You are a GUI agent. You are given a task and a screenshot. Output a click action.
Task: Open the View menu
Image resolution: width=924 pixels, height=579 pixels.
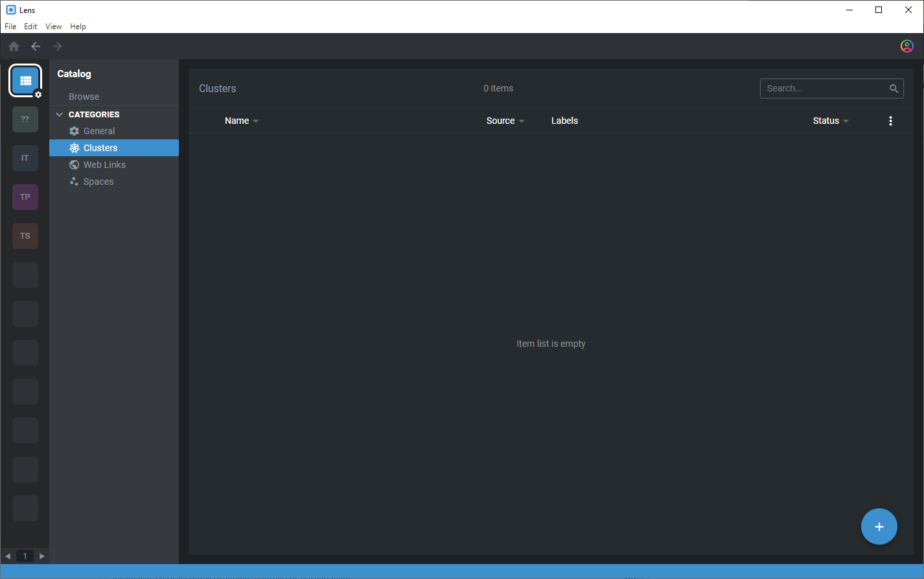coord(54,27)
